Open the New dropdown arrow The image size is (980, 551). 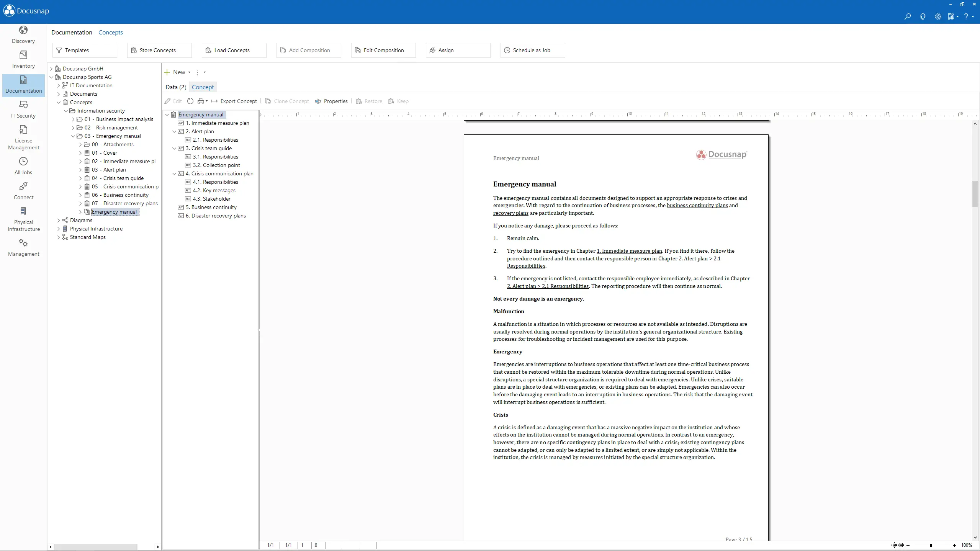pos(189,72)
